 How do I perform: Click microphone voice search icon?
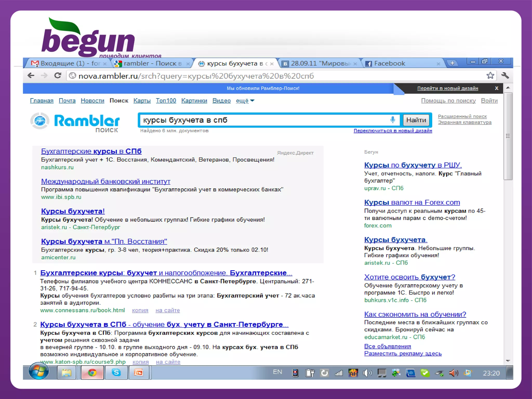coord(393,120)
